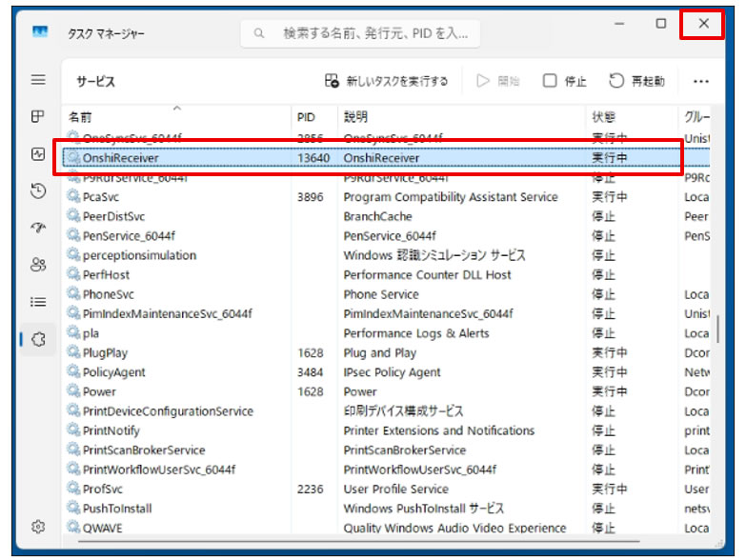Click PID 13640 cell
Viewport: 746px width, 560px height.
point(313,158)
